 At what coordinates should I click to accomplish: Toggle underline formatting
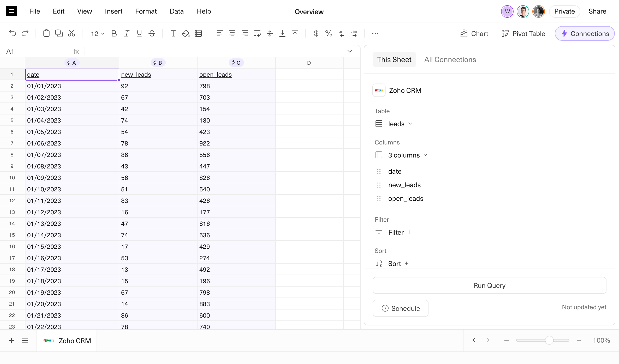click(139, 33)
